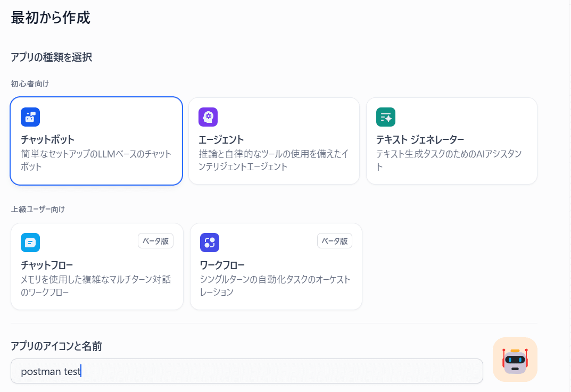Choose the エージェント app type title
571x392 pixels.
tap(221, 140)
